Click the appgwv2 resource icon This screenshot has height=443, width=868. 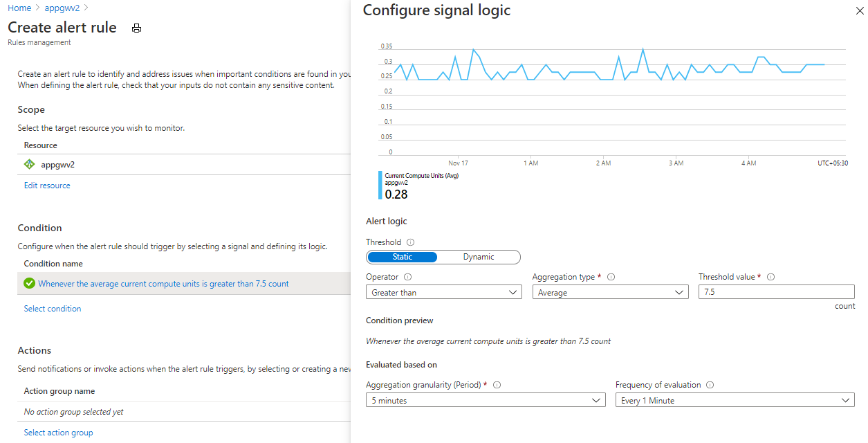[29, 165]
